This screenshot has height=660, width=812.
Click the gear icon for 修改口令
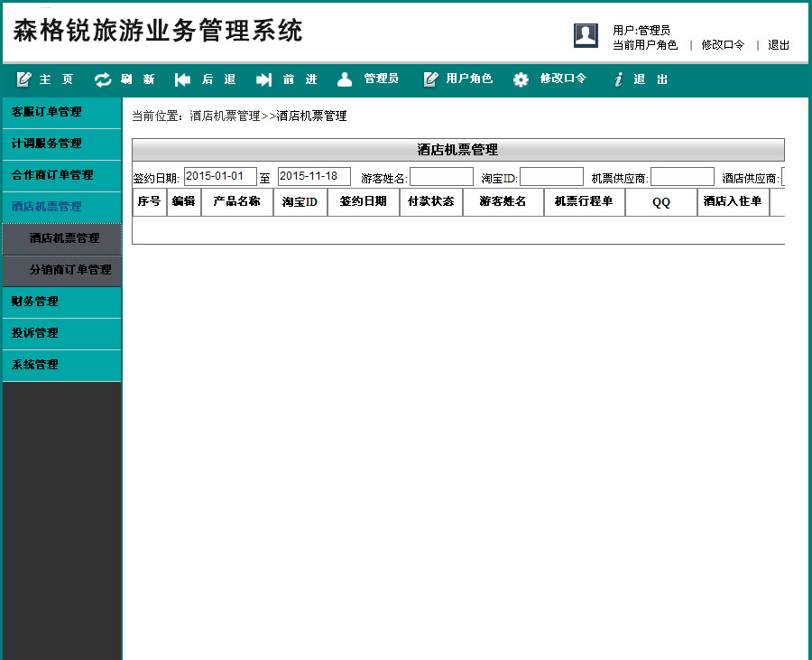click(521, 79)
